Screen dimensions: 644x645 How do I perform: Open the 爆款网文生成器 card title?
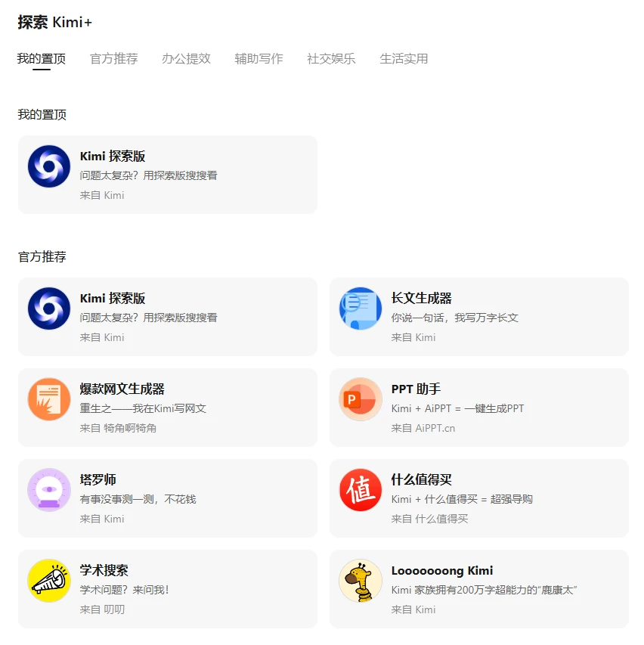point(122,389)
